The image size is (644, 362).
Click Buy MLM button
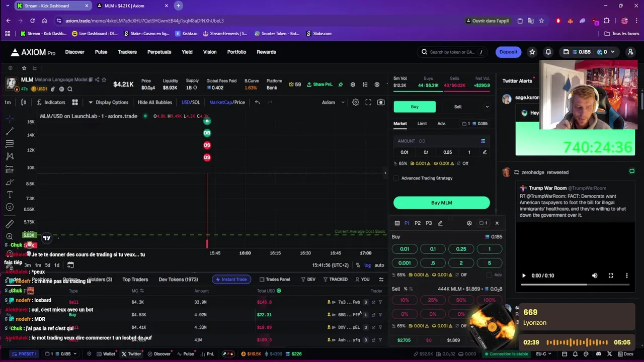click(x=441, y=203)
